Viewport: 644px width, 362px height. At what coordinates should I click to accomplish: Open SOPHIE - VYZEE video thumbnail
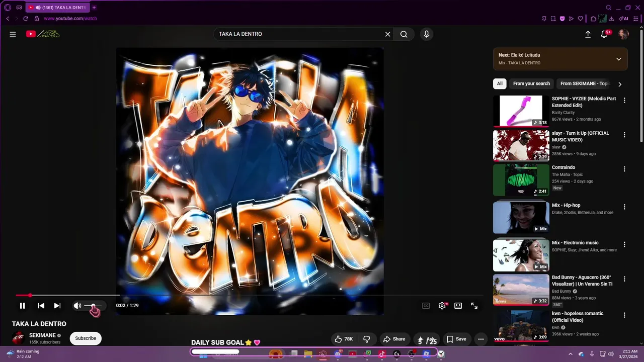click(521, 111)
